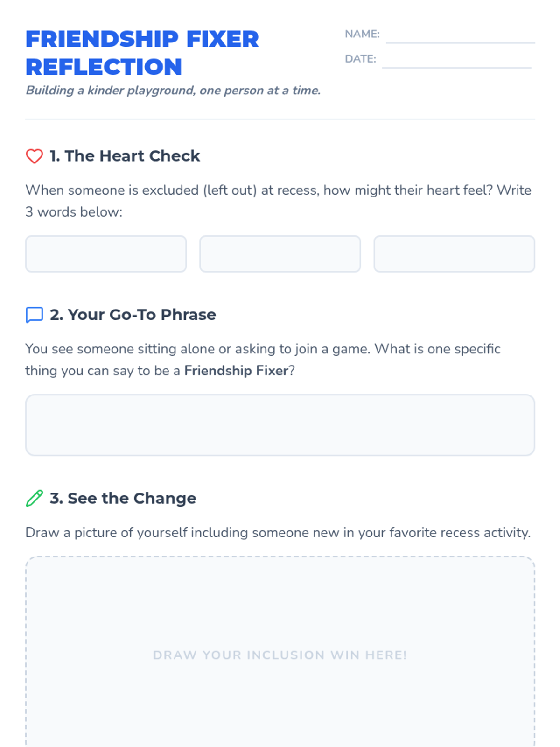This screenshot has height=747, width=560.
Task: Click the bold "Friendship Fixer" text
Action: [236, 371]
